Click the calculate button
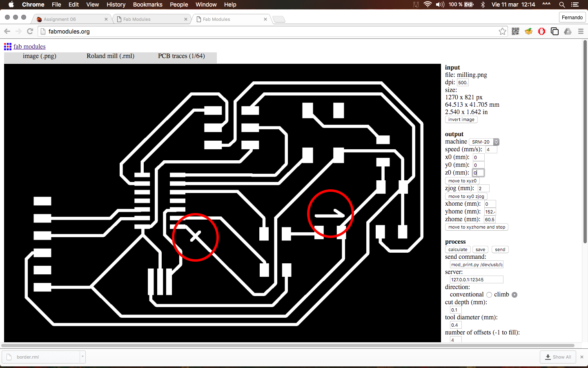588x368 pixels. point(458,249)
